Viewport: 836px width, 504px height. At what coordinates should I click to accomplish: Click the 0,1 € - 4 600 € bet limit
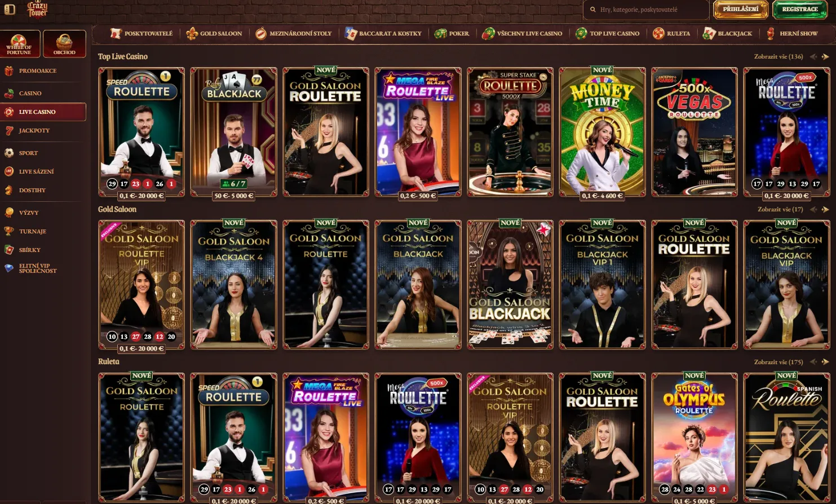point(602,196)
